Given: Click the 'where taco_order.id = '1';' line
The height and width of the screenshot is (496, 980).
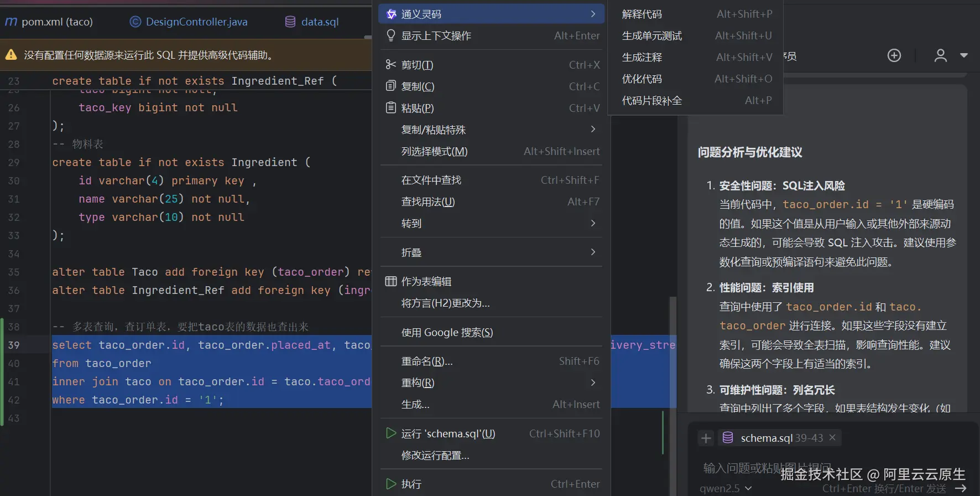Looking at the screenshot, I should 138,400.
